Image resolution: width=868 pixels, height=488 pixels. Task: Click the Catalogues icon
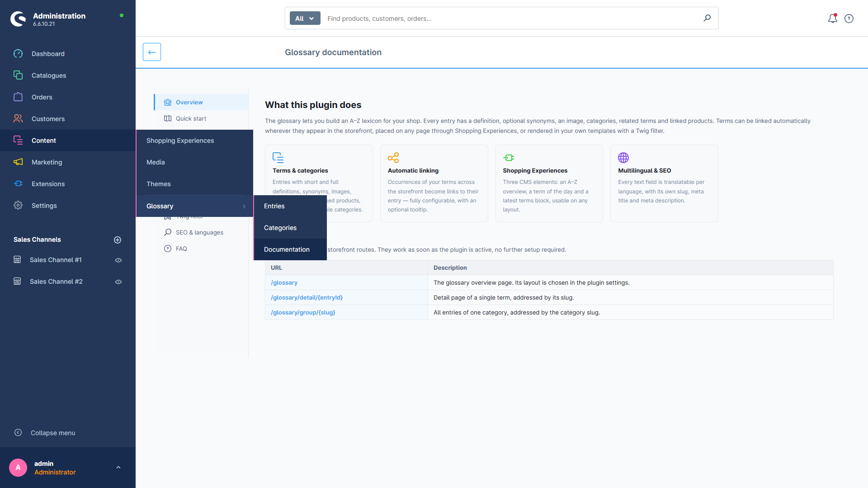(18, 75)
